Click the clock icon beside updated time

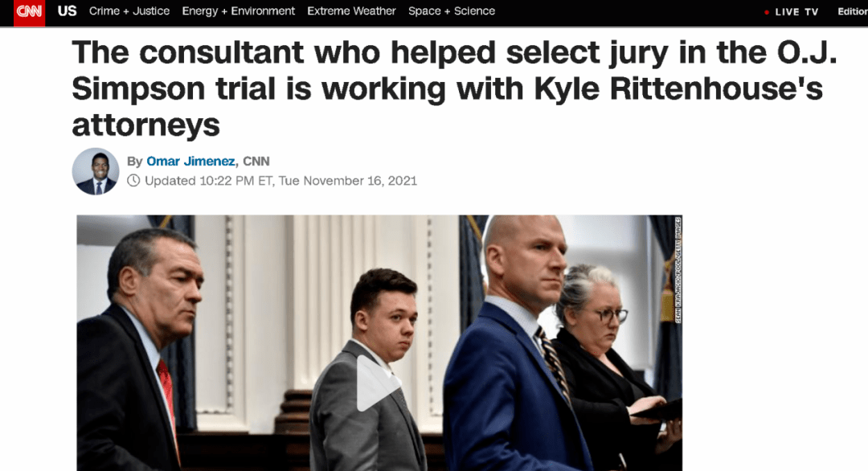[133, 180]
